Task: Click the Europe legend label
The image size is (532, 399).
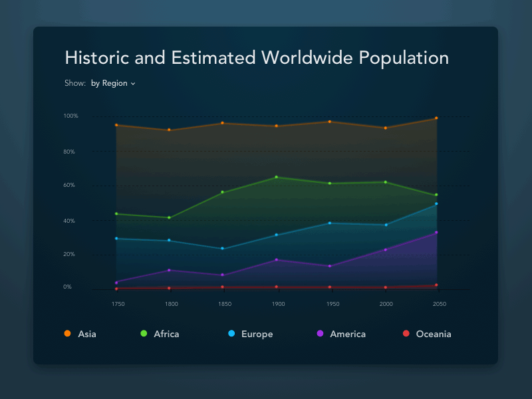Action: (x=257, y=334)
